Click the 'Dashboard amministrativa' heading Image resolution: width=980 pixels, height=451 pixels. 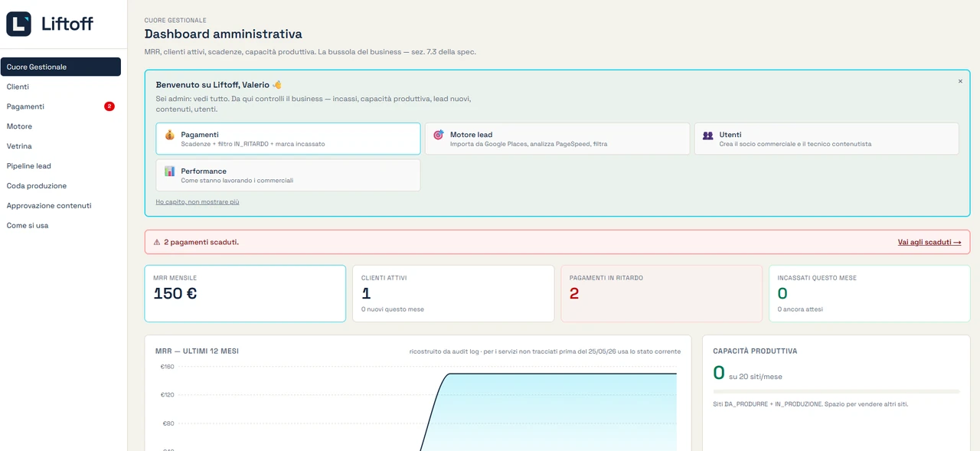pos(224,34)
